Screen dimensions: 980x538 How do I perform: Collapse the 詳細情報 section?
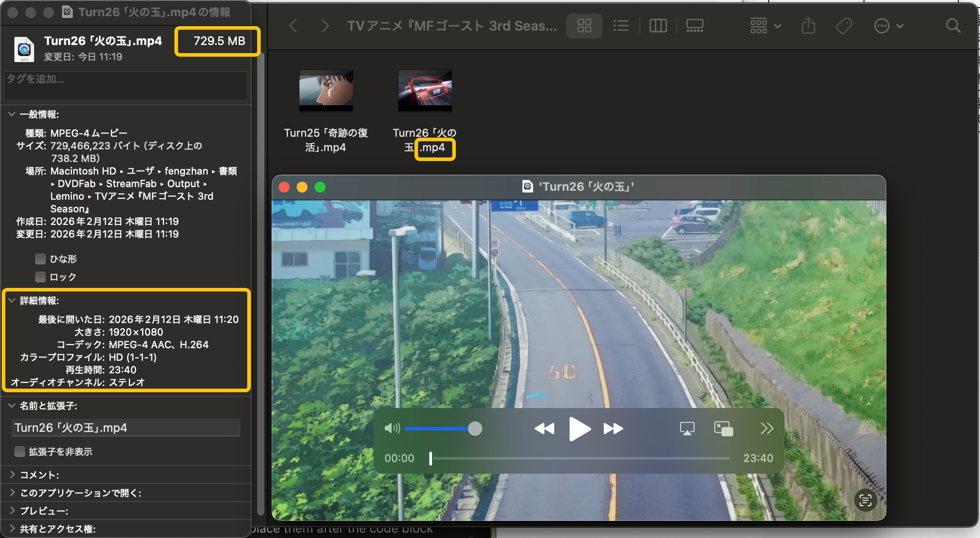pos(11,300)
